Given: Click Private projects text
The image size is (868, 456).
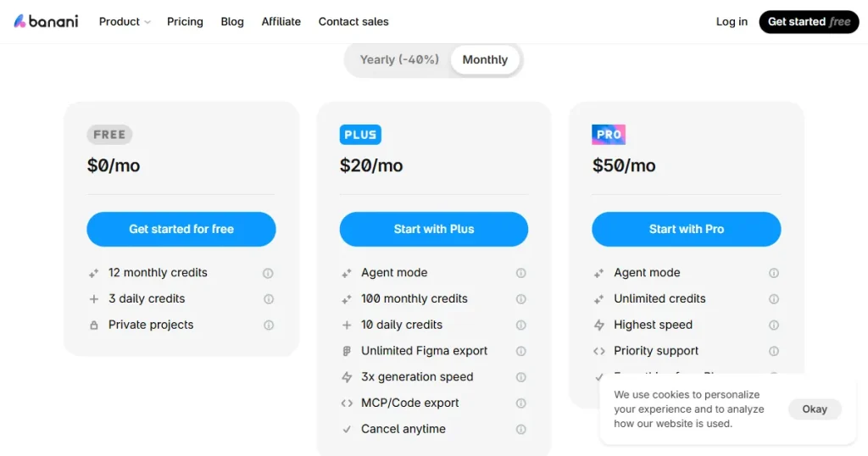Looking at the screenshot, I should (151, 325).
